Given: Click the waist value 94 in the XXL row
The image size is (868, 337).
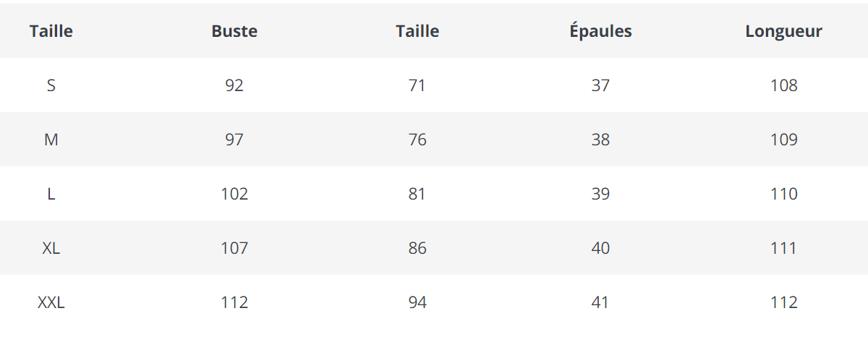Looking at the screenshot, I should click(417, 302).
